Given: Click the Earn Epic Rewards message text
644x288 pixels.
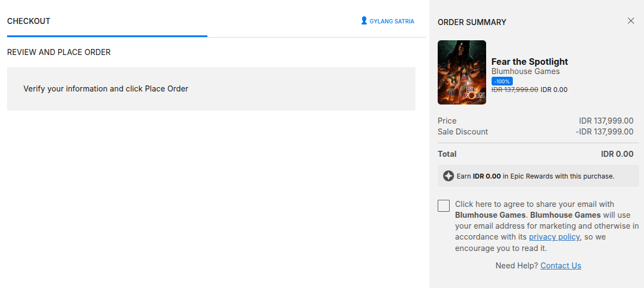Looking at the screenshot, I should pos(535,176).
